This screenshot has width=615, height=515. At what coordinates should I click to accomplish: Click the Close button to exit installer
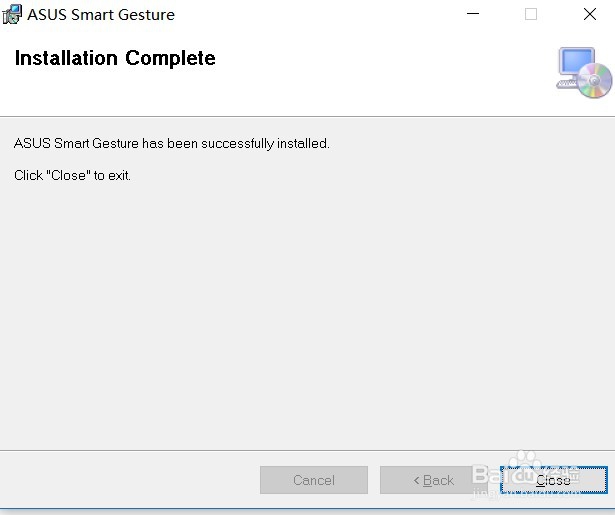coord(553,480)
